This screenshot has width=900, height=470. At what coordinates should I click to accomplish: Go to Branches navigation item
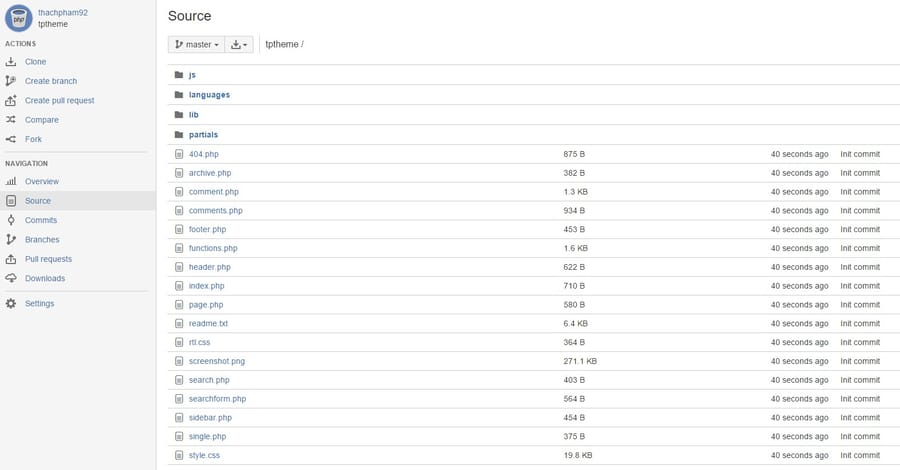[42, 240]
